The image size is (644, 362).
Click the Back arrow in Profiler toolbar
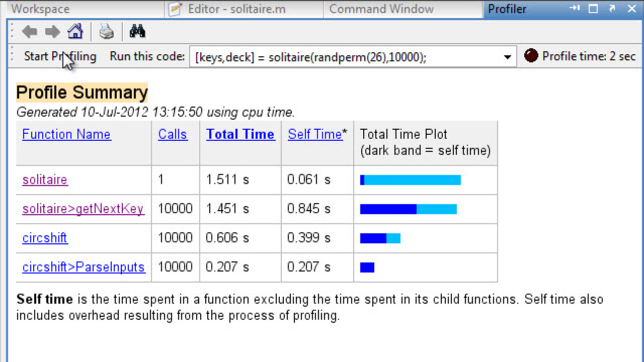tap(30, 32)
